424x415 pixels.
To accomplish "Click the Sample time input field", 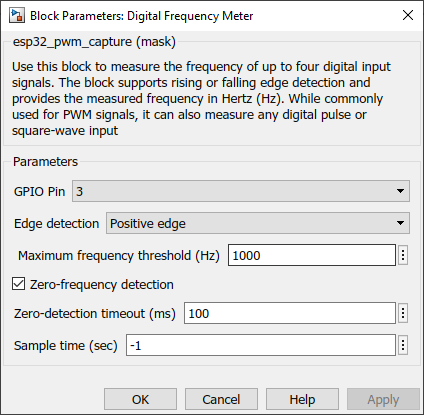I will tap(261, 345).
